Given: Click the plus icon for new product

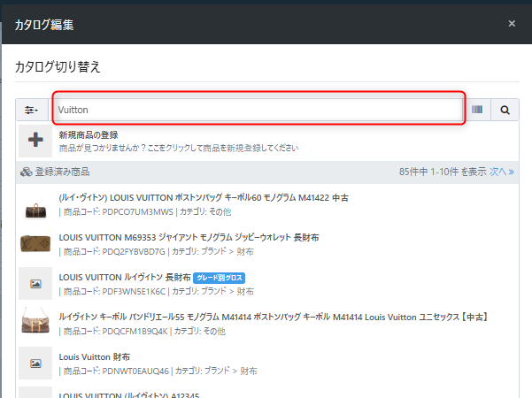Looking at the screenshot, I should click(35, 140).
